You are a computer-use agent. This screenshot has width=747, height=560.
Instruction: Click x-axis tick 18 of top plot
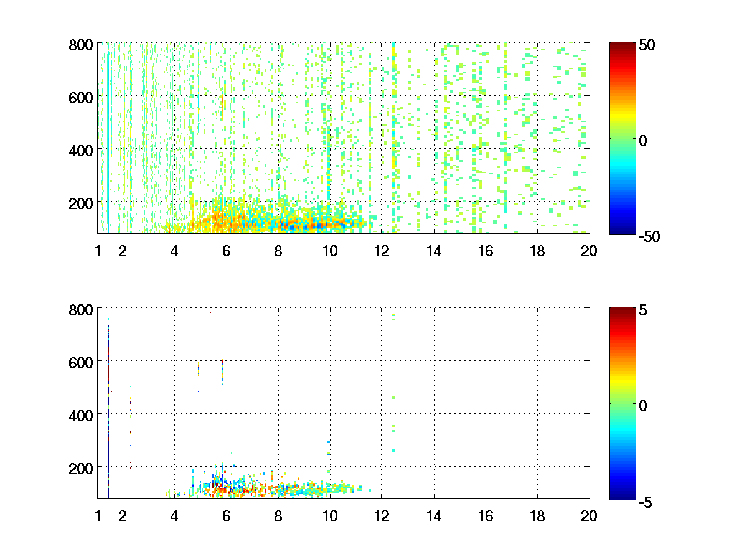[x=537, y=251]
